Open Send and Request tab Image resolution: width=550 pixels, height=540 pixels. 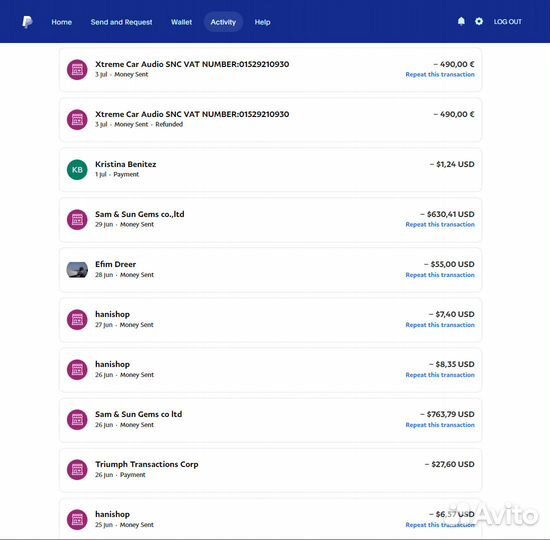tap(121, 22)
